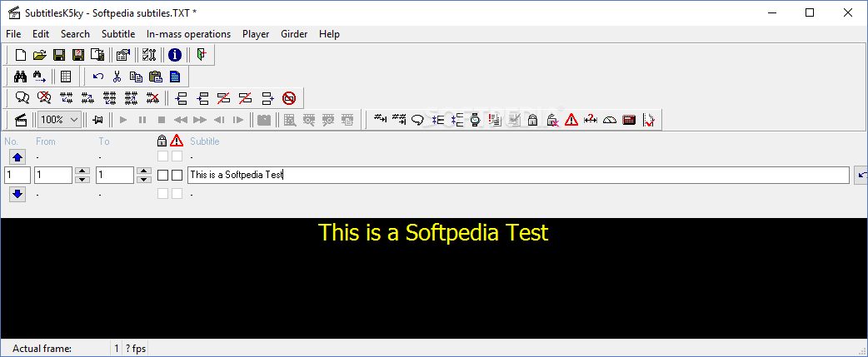Open the Edit menu
This screenshot has width=868, height=357.
41,34
